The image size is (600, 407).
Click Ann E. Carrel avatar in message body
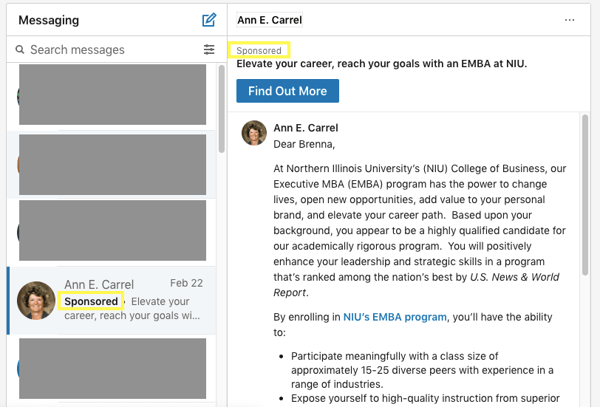(x=254, y=133)
